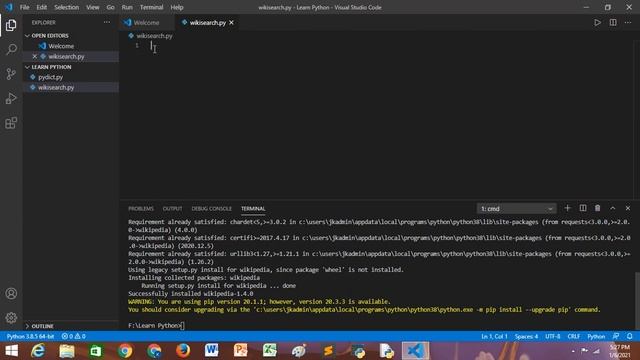Change encoding via UTF-8 status item
Image resolution: width=640 pixels, height=360 pixels.
pos(553,336)
